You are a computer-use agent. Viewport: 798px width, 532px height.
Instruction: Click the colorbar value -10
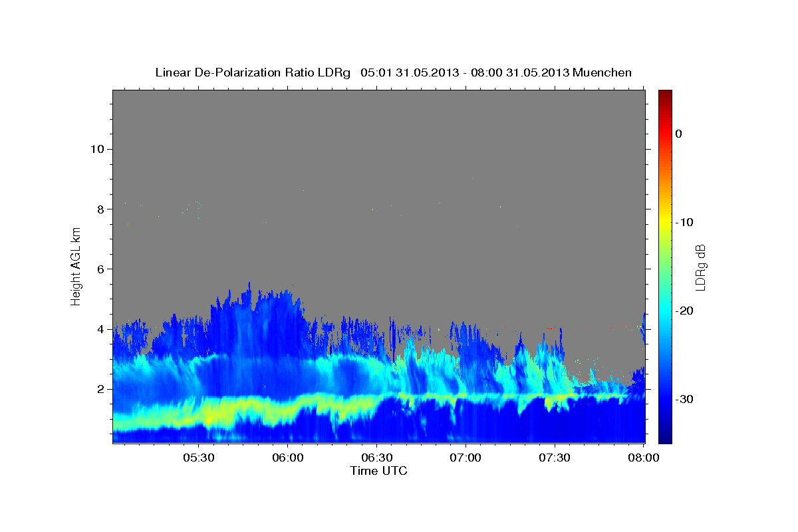(x=685, y=222)
